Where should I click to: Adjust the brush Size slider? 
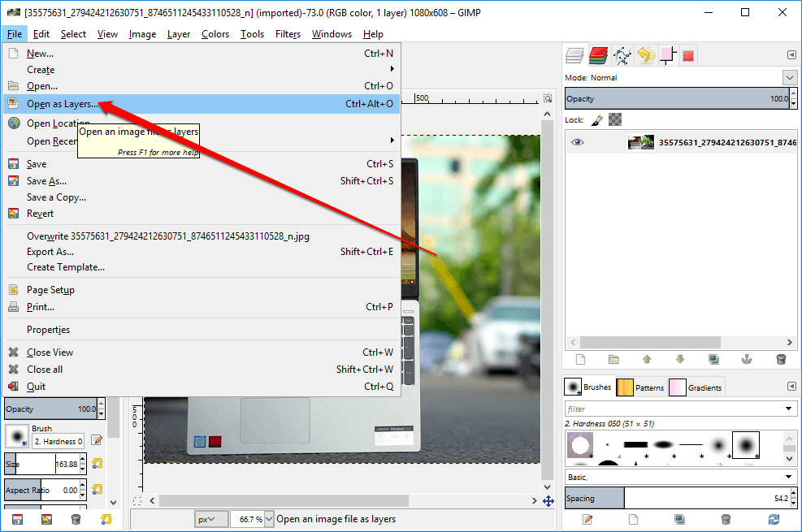pos(41,464)
